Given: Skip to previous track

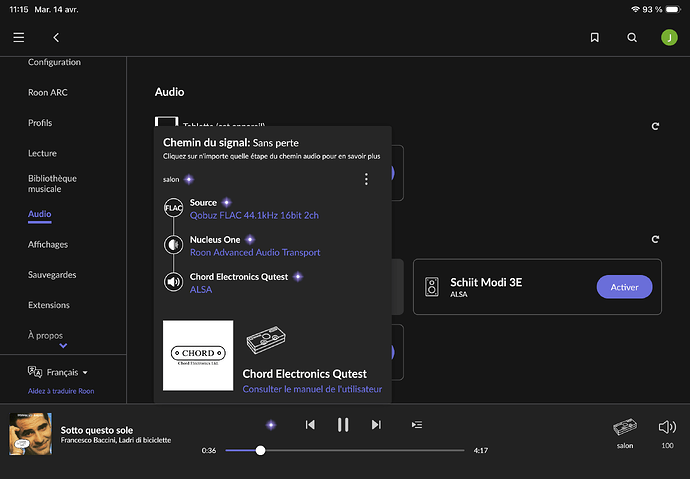Looking at the screenshot, I should 310,424.
